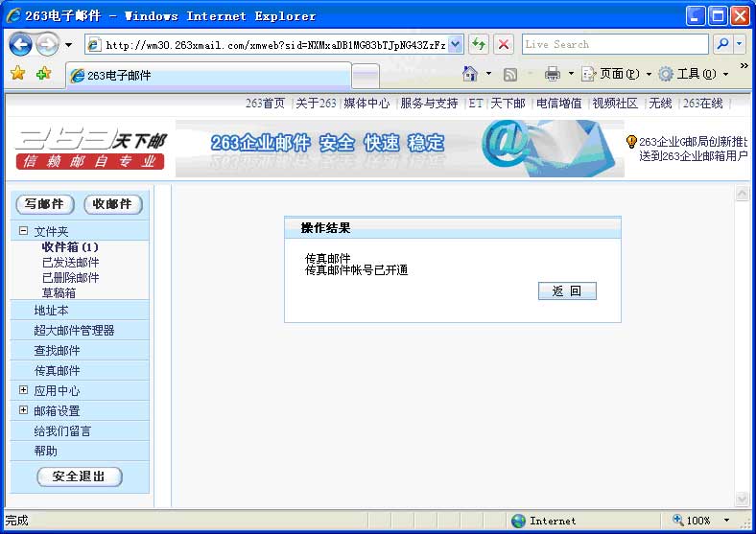Viewport: 756px width, 534px height.
Task: Open the 263首页 link
Action: 265,104
